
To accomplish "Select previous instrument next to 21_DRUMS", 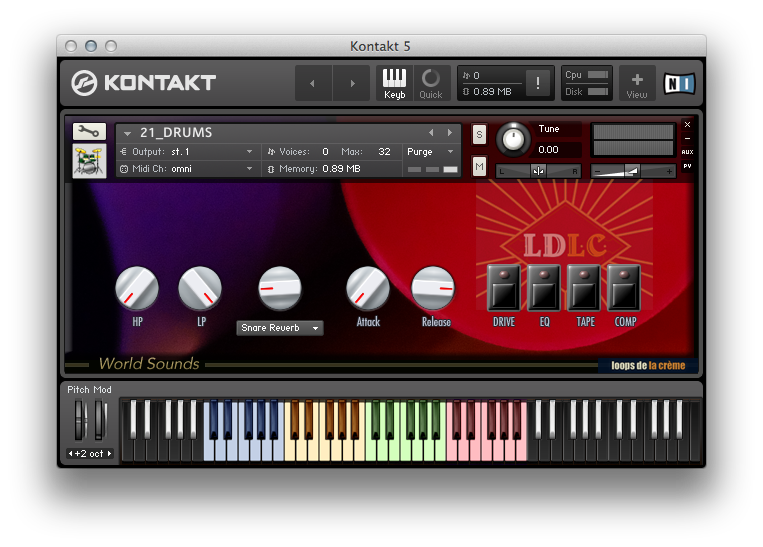I will [x=431, y=132].
